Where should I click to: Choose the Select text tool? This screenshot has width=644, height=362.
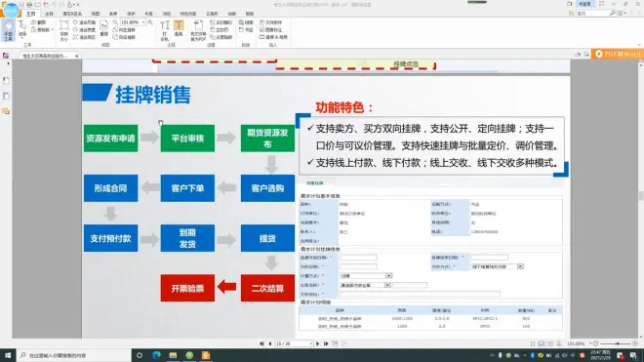(22, 29)
